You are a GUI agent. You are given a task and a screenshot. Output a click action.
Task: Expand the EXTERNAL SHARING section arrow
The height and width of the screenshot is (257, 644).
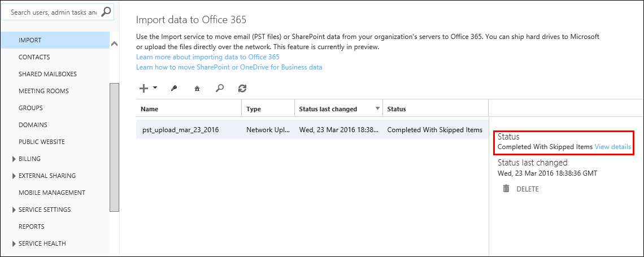15,176
